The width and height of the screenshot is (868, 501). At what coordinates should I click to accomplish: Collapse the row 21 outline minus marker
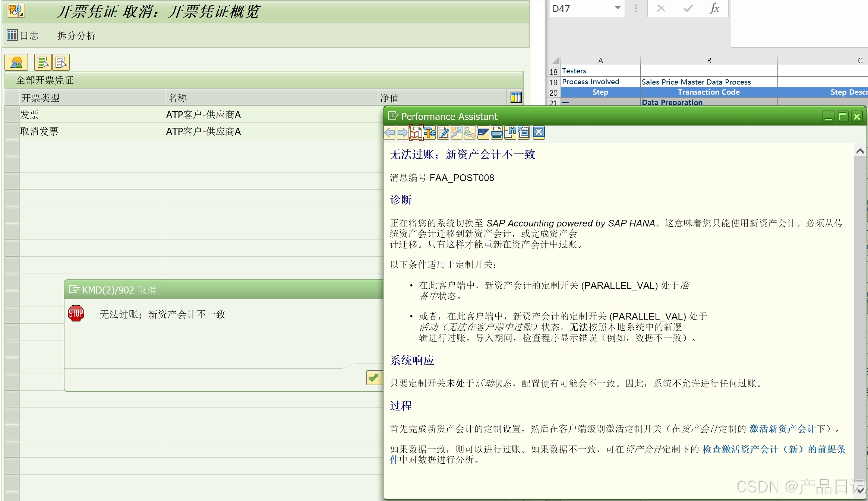click(x=565, y=102)
